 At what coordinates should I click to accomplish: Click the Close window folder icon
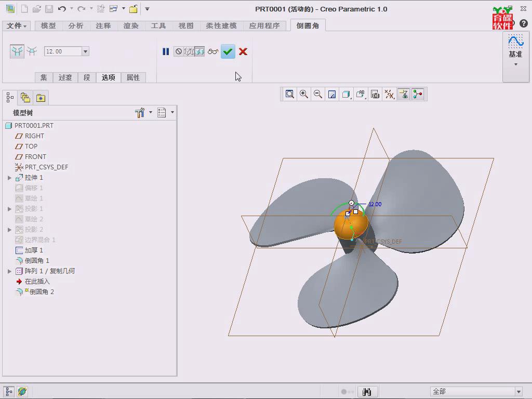(x=134, y=9)
